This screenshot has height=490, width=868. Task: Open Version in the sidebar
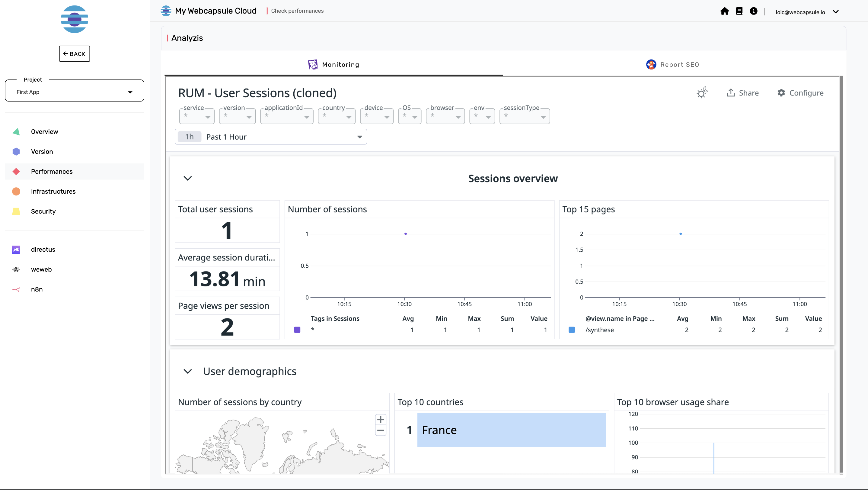tap(75, 151)
